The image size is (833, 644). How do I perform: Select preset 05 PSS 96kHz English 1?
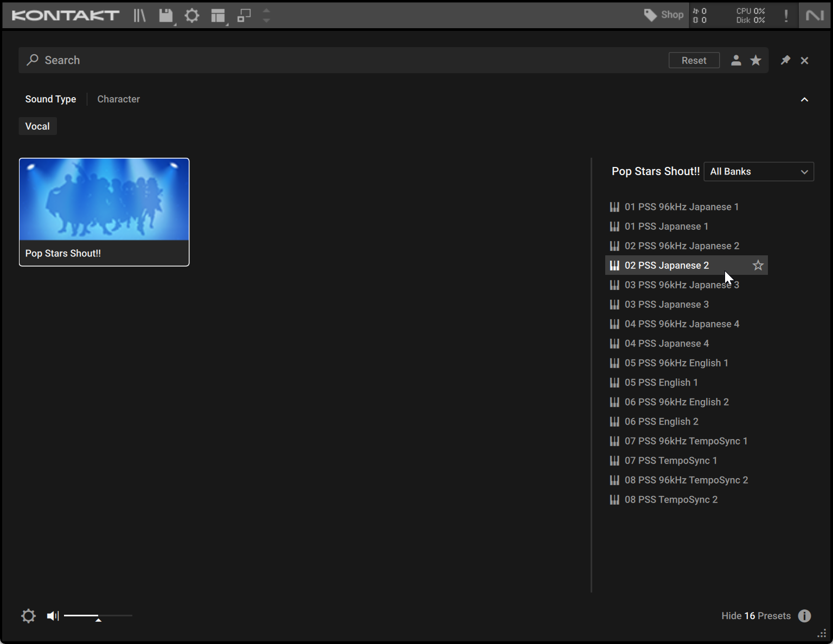click(x=687, y=363)
